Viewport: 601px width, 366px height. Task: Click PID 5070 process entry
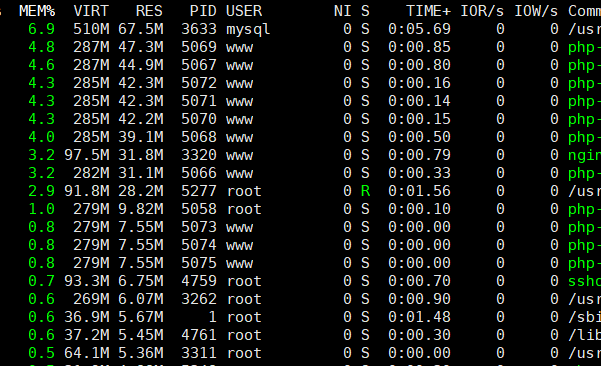pos(199,119)
